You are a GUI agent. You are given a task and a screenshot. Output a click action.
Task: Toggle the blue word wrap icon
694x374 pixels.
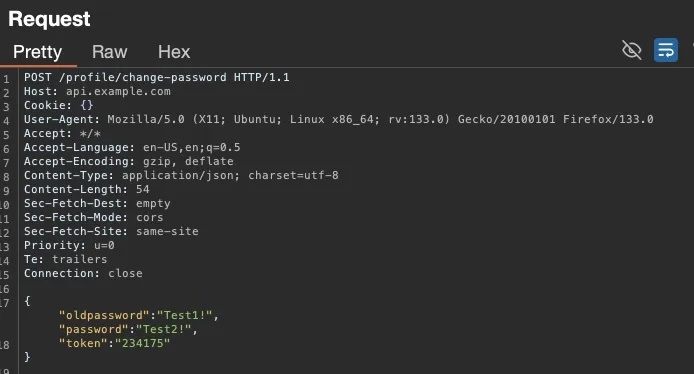(x=666, y=50)
